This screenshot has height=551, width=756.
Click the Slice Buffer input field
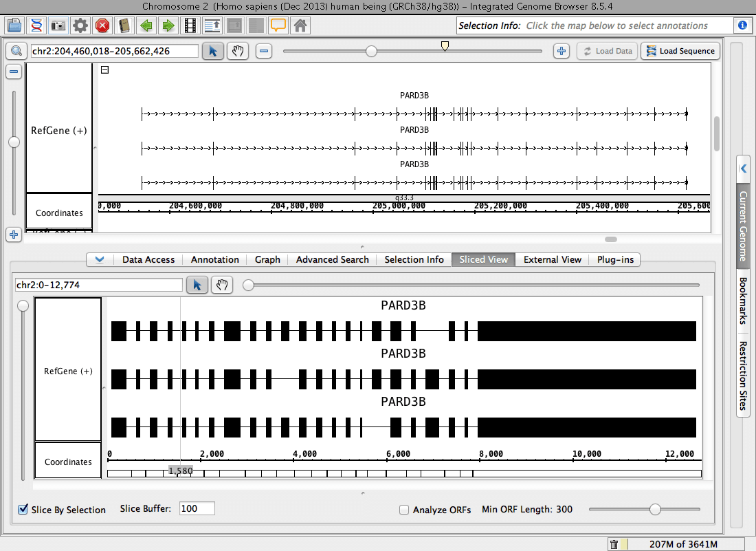[197, 509]
